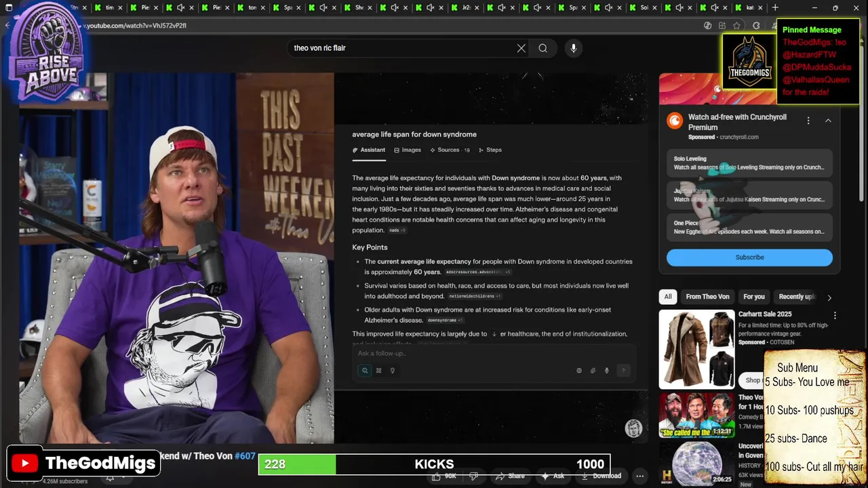Viewport: 868px width, 488px height.
Task: Switch to browser tab labeled 'Jr2'
Action: [467, 7]
